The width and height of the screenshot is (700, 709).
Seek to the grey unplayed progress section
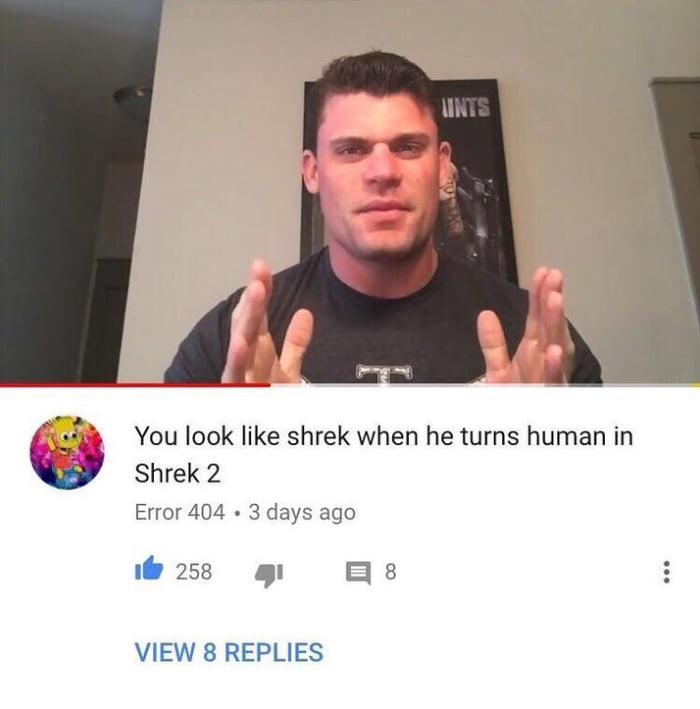click(481, 385)
